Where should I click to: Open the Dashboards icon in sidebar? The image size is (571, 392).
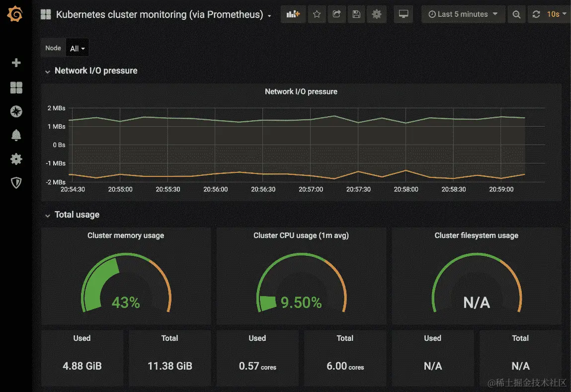click(16, 87)
